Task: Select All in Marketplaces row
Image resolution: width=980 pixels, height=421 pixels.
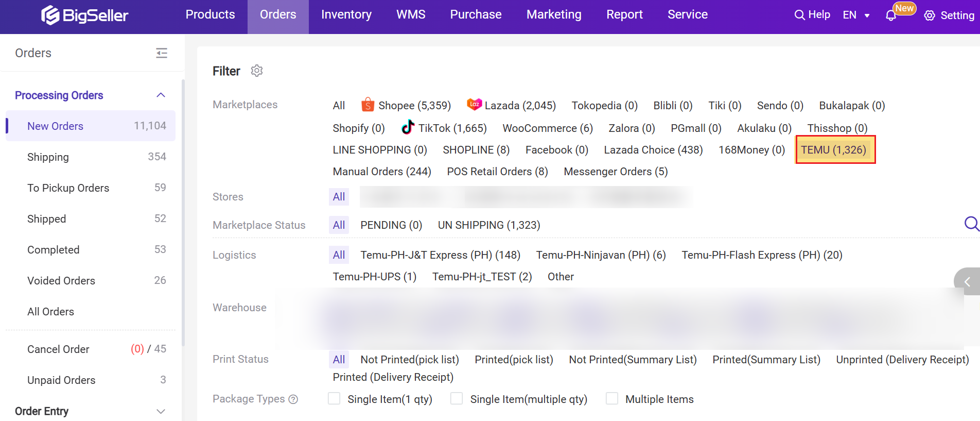Action: pyautogui.click(x=339, y=106)
